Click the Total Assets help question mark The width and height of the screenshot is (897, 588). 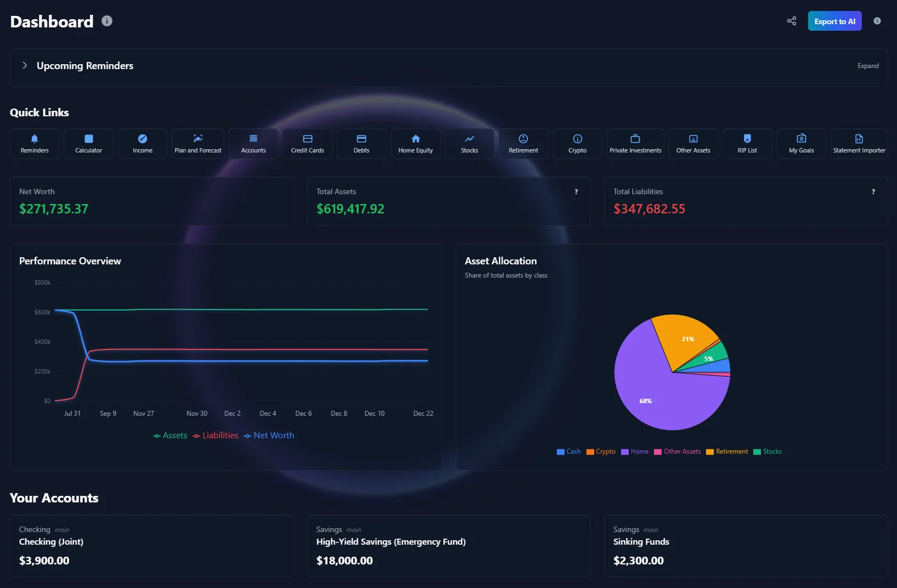[576, 192]
